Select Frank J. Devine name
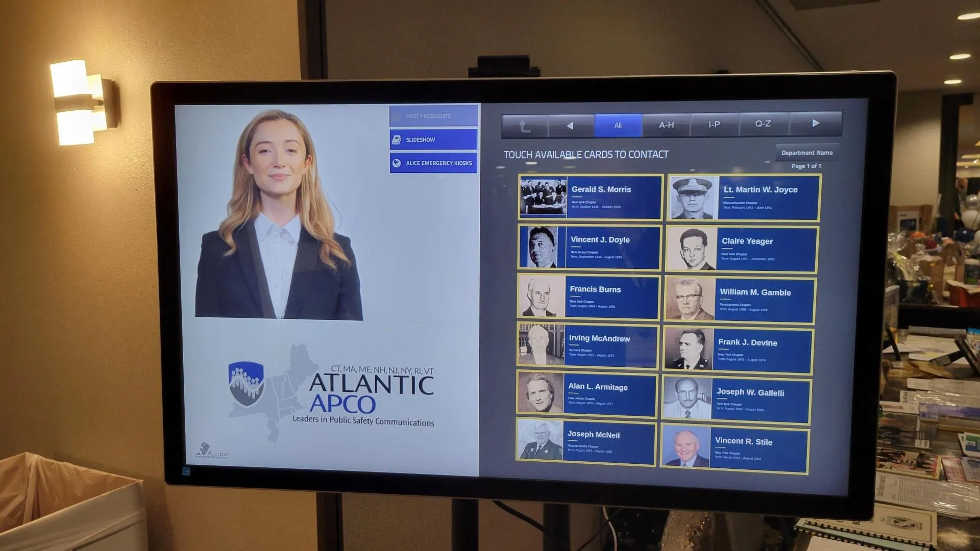Image resolution: width=980 pixels, height=551 pixels. [x=747, y=342]
